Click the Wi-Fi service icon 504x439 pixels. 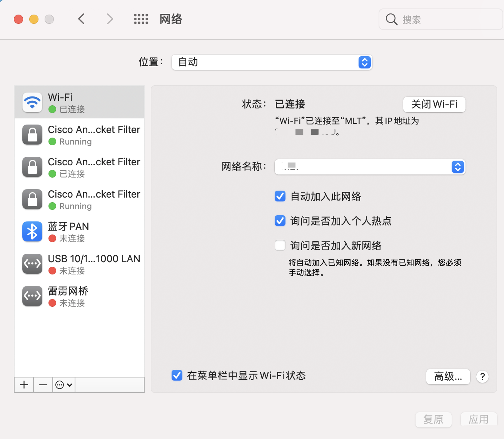pyautogui.click(x=32, y=102)
